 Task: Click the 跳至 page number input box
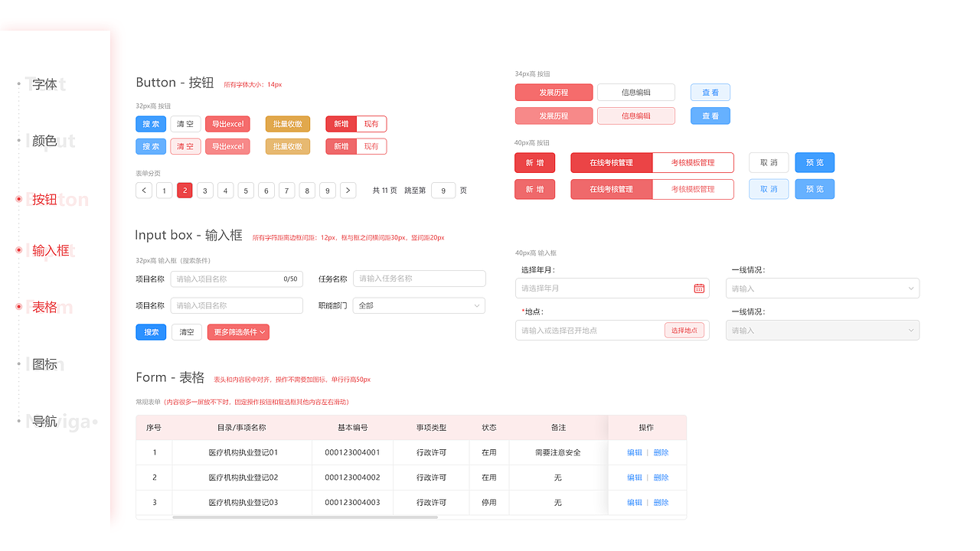443,190
